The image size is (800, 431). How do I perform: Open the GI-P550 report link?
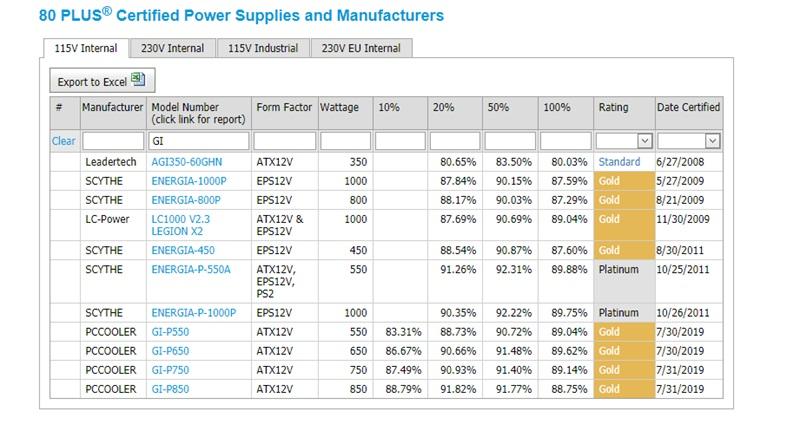[x=170, y=332]
